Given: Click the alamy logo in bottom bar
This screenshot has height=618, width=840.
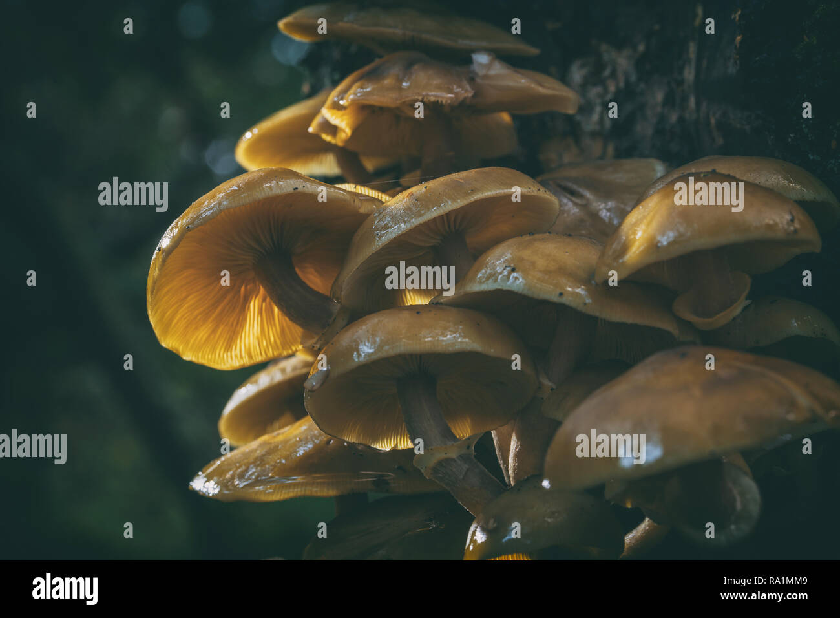Looking at the screenshot, I should click(65, 589).
